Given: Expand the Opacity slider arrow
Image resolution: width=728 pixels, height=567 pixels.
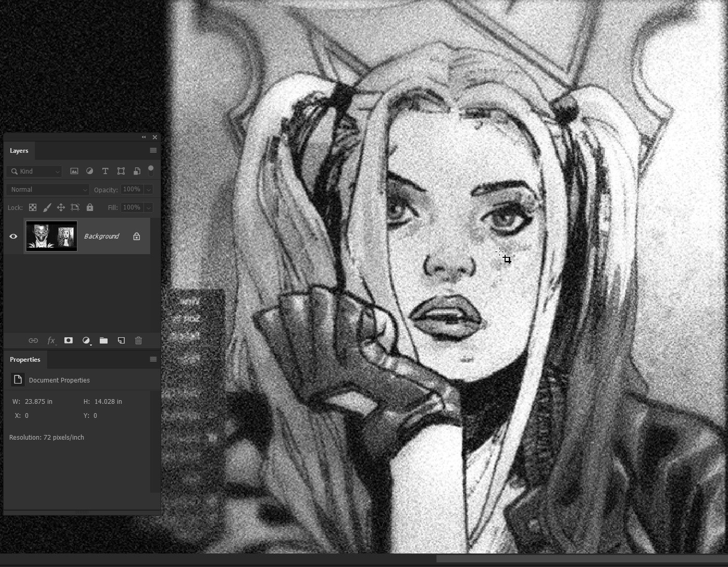Looking at the screenshot, I should pyautogui.click(x=149, y=190).
